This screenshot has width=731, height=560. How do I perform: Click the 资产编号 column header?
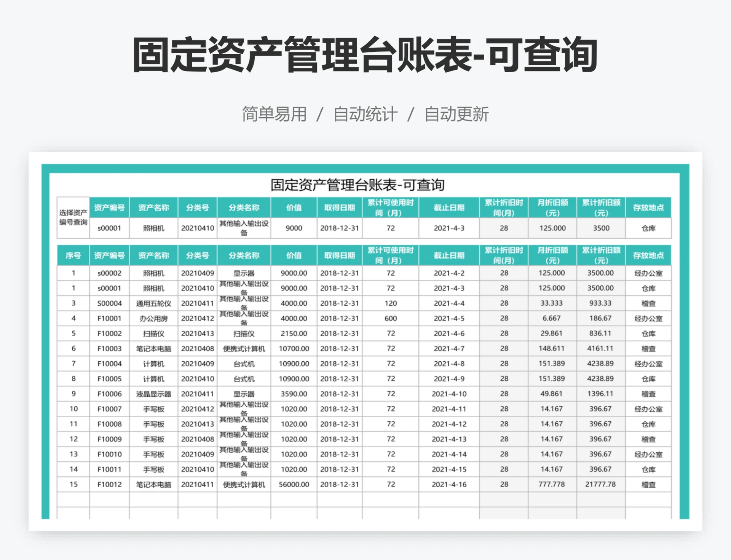109,255
